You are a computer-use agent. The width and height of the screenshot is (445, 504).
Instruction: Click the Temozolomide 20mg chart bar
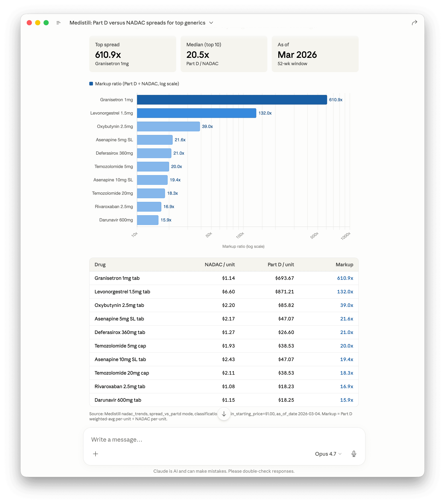coord(151,193)
